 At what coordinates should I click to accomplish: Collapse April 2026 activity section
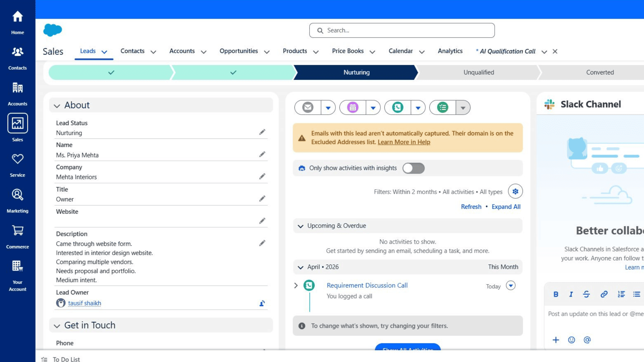click(301, 267)
